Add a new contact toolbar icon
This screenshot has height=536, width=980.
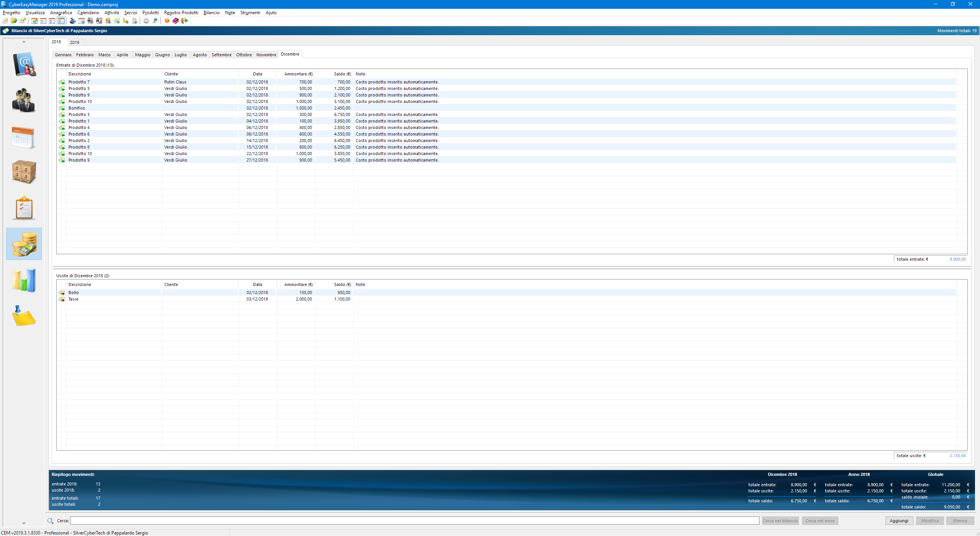pyautogui.click(x=73, y=21)
